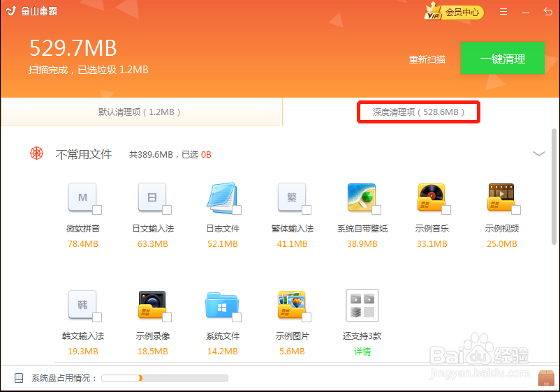Click the vertical scrollbar thumb
Viewport: 560px width, 392px height.
(554, 186)
